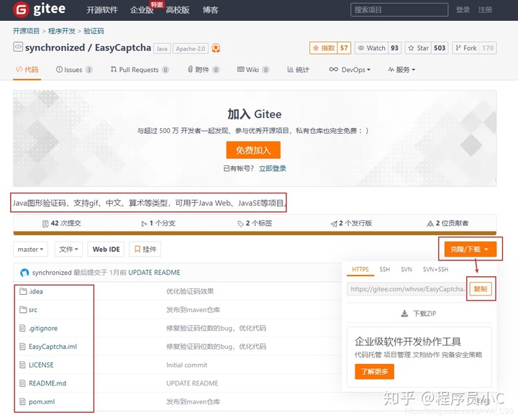Click the fork icon on Fork button

coord(458,48)
